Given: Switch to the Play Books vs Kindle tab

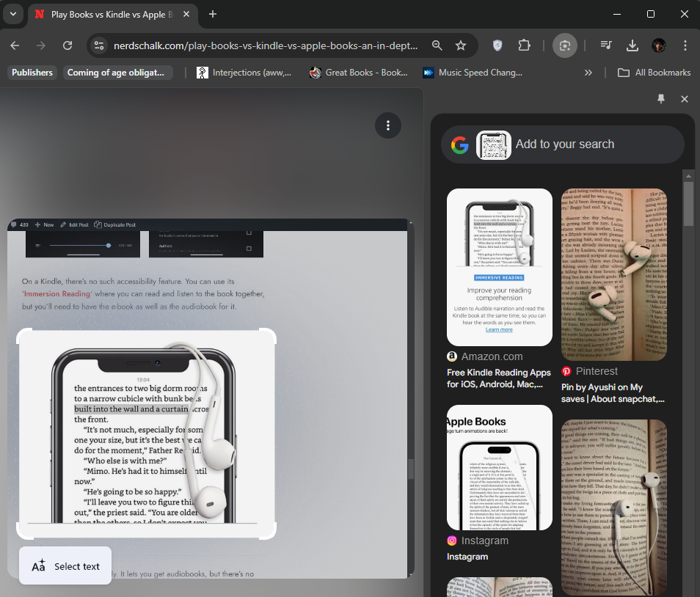Looking at the screenshot, I should 110,14.
